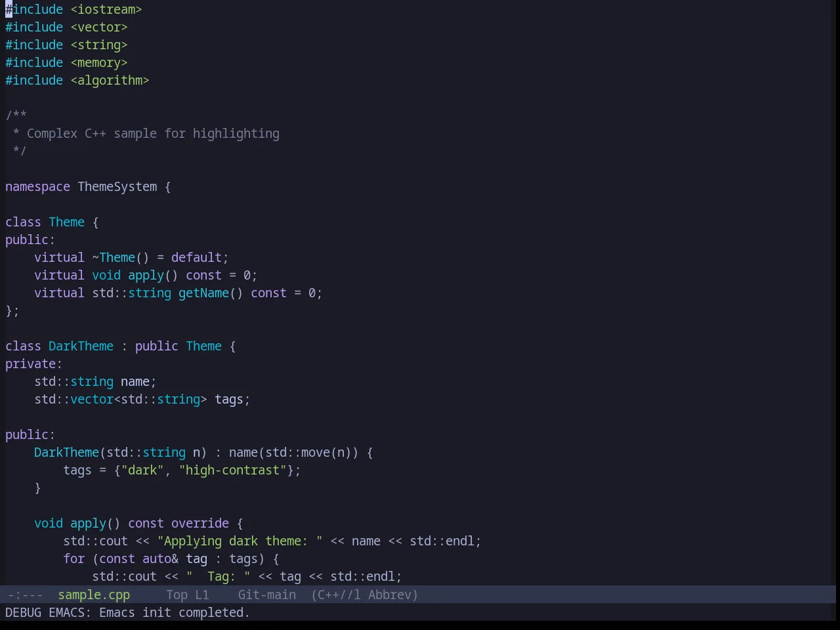Click the 'override' keyword
Viewport: 840px width, 630px height.
tap(200, 523)
